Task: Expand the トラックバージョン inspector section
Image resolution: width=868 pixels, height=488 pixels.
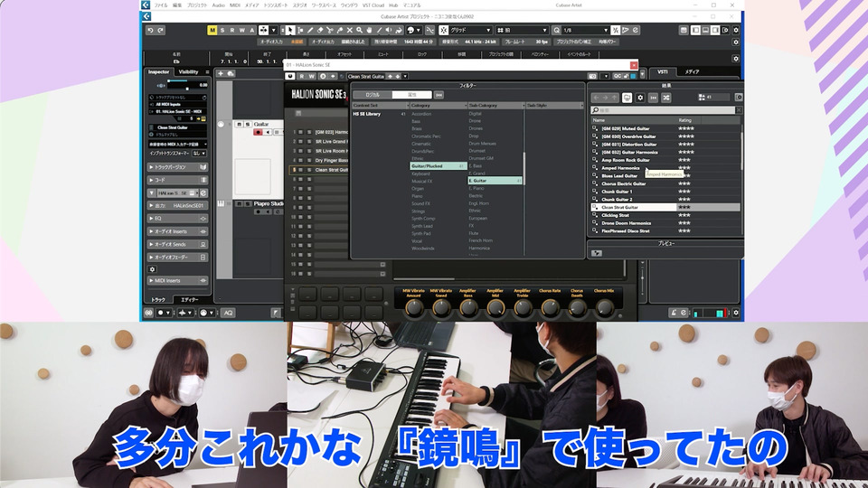Action: [177, 167]
